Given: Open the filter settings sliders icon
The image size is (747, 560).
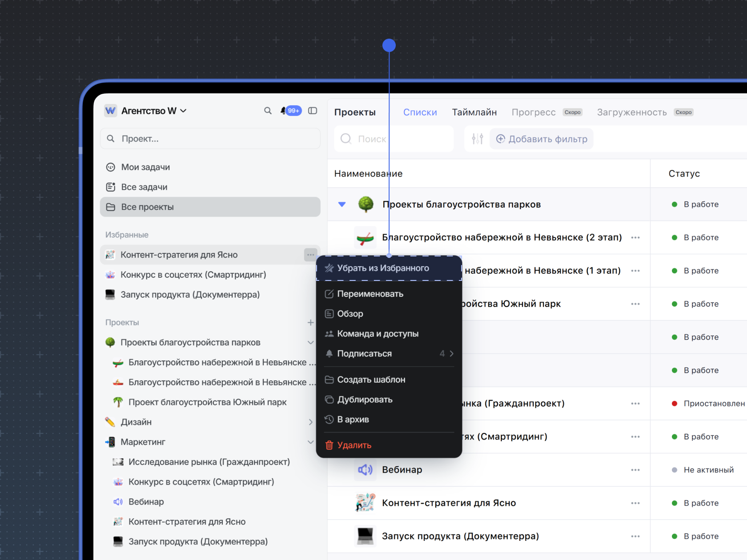Looking at the screenshot, I should click(x=477, y=139).
